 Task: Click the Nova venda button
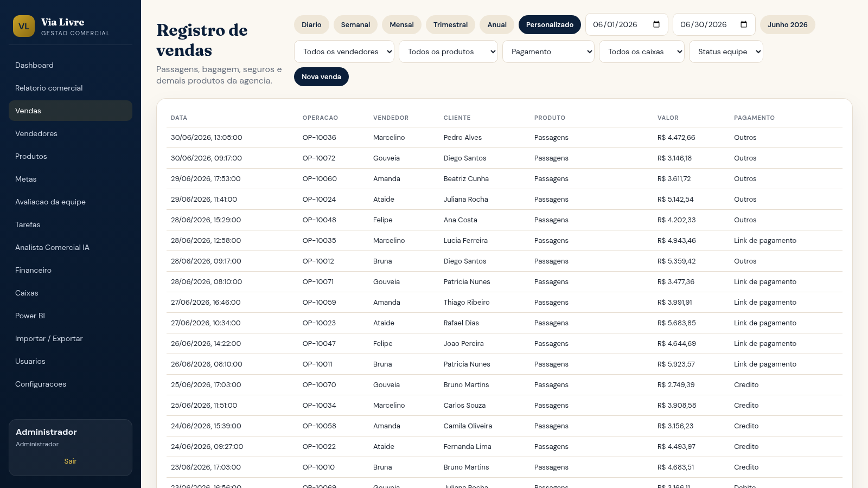[x=321, y=76]
